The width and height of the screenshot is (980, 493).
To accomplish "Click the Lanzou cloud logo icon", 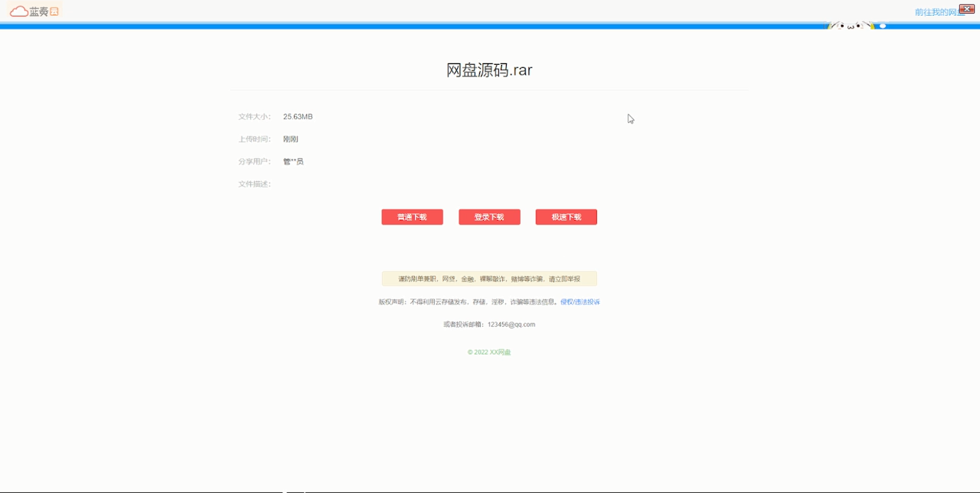I will (19, 11).
